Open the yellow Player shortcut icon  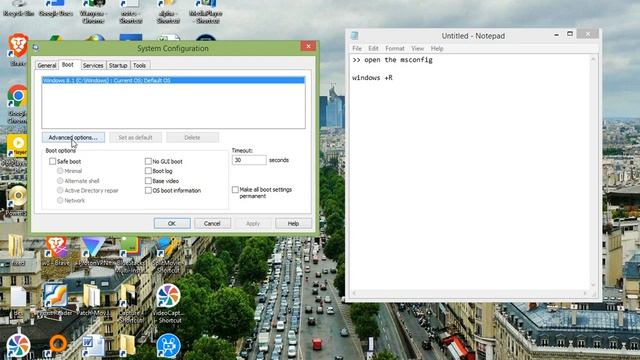pyautogui.click(x=18, y=147)
